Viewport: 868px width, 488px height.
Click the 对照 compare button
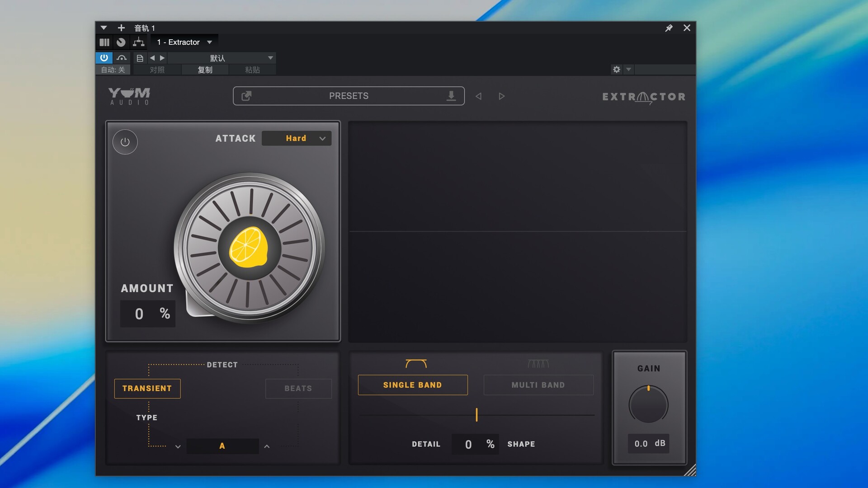(x=157, y=70)
